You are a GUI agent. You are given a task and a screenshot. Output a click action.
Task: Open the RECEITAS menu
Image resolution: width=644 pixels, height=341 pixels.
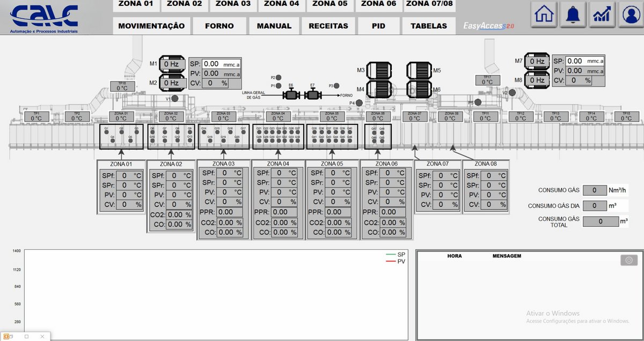(328, 26)
